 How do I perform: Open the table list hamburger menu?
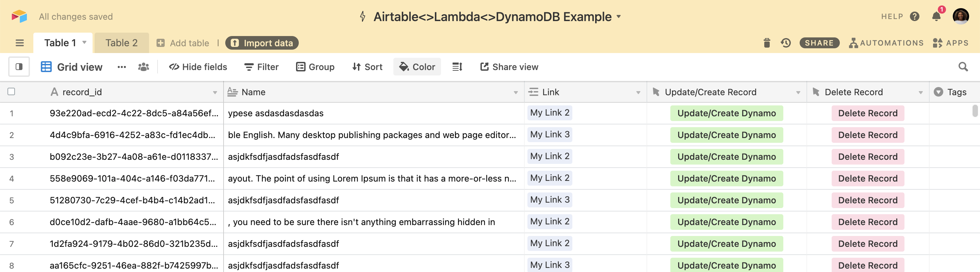click(x=20, y=43)
